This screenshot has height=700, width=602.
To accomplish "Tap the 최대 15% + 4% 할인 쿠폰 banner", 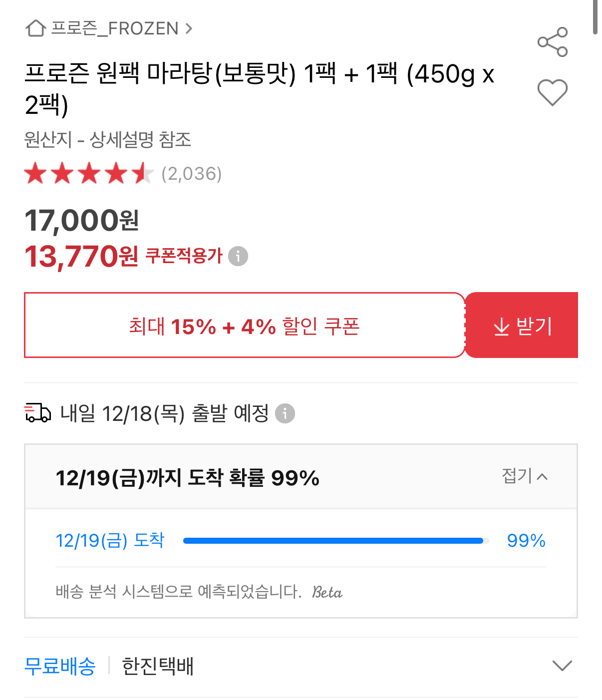I will [244, 326].
